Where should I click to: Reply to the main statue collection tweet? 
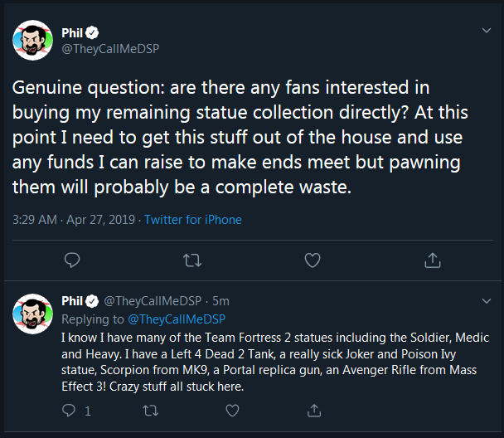(72, 260)
